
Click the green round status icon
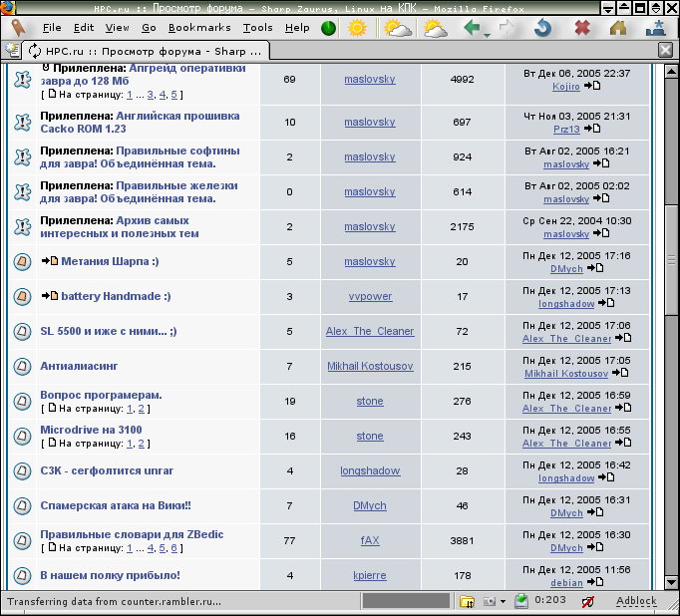tap(328, 28)
